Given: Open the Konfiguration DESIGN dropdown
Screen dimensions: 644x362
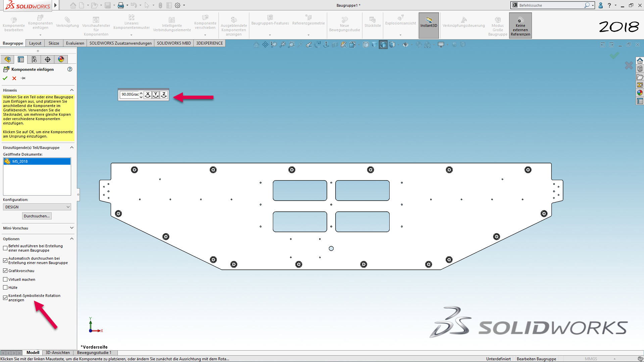Looking at the screenshot, I should (37, 207).
